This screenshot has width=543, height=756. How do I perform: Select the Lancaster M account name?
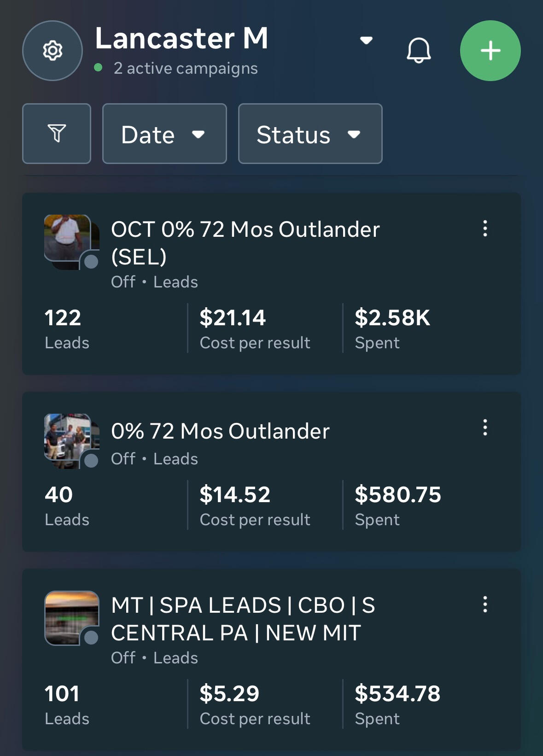click(181, 38)
